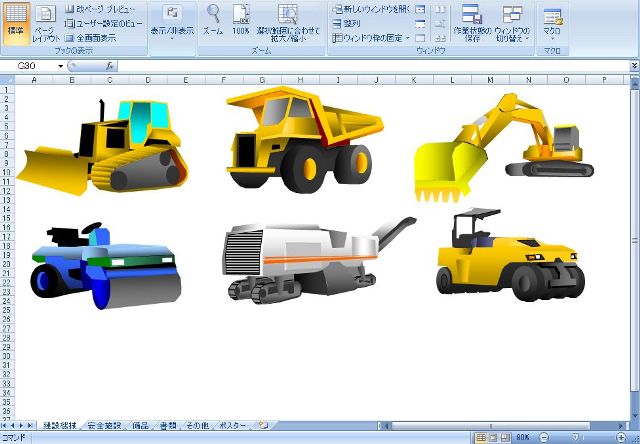
Task: Open the マクロ dropdown
Action: point(552,24)
